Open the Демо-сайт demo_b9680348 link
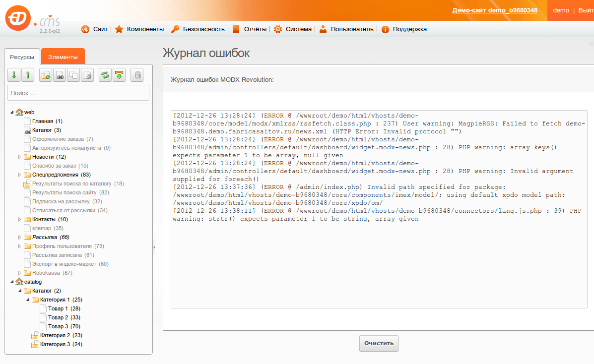 tap(495, 10)
